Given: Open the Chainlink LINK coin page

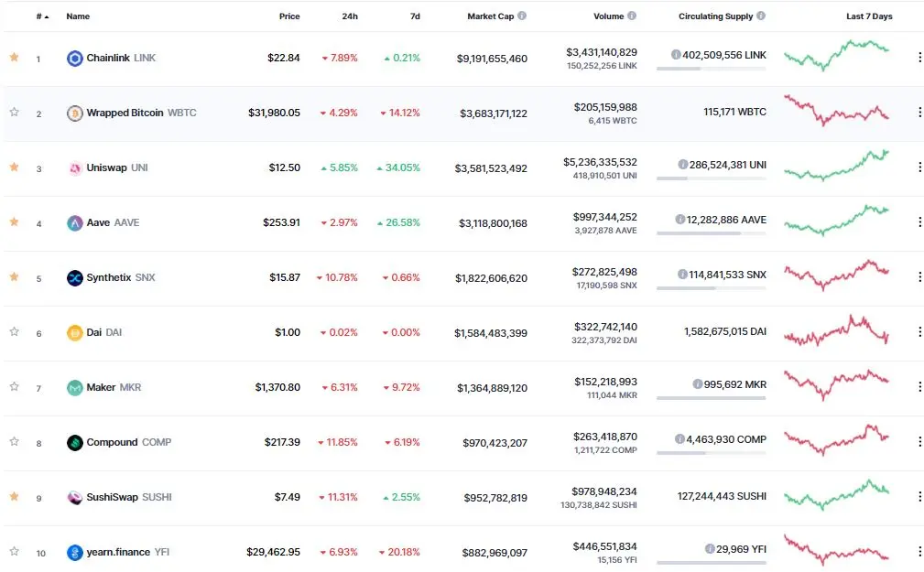Looking at the screenshot, I should (x=121, y=58).
